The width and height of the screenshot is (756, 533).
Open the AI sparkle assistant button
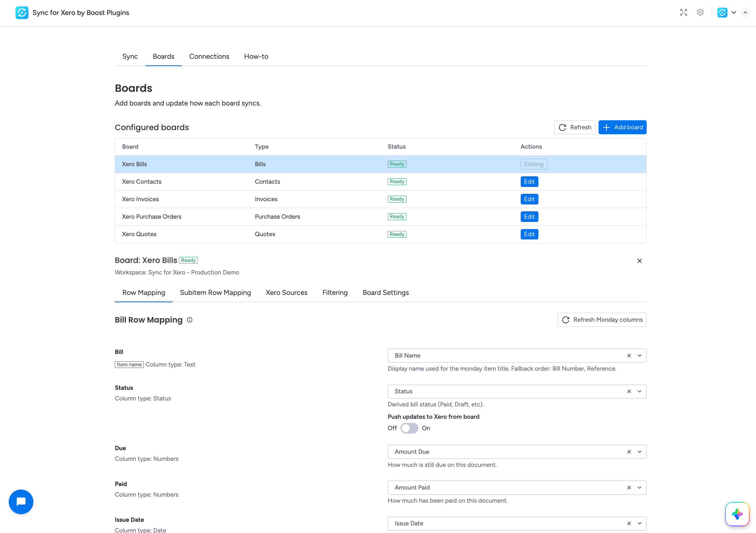coord(737,514)
